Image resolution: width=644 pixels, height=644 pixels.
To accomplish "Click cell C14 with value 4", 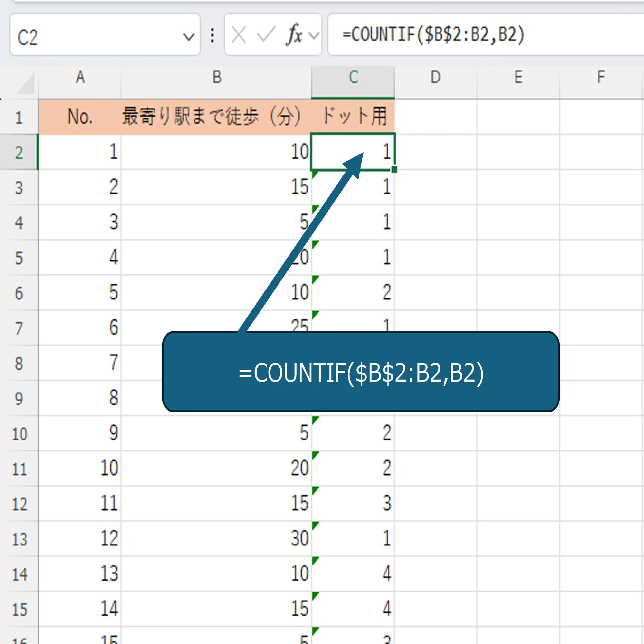I will pos(353,574).
